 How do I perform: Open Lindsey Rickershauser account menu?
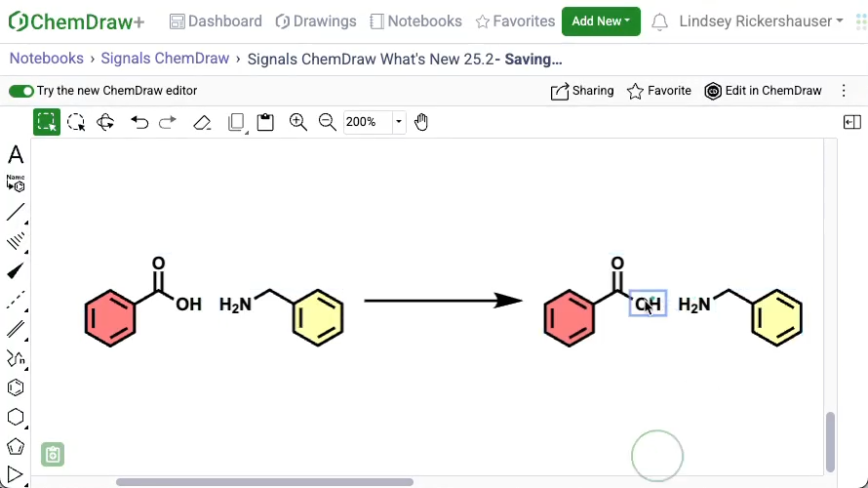761,21
